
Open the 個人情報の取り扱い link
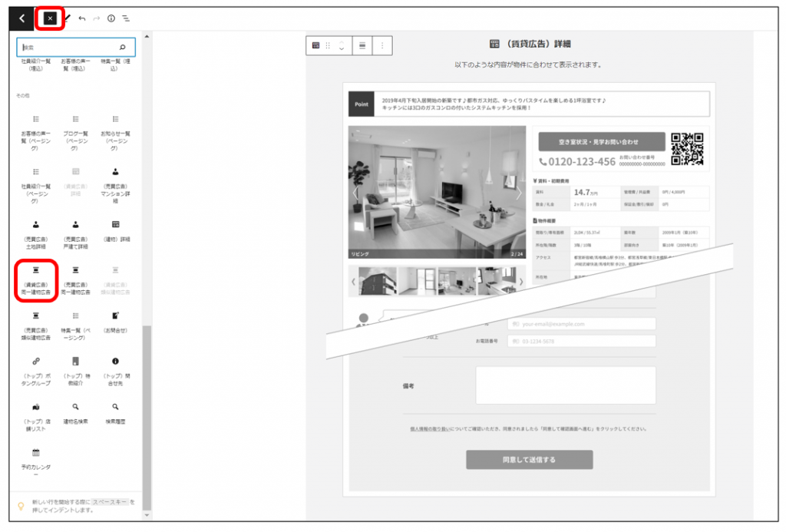click(x=431, y=429)
